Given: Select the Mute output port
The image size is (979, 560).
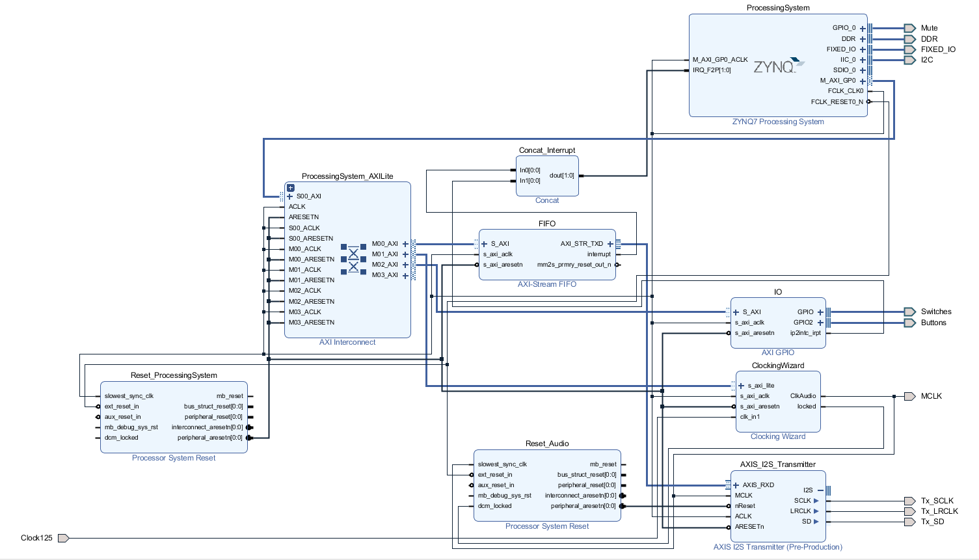Looking at the screenshot, I should [910, 28].
